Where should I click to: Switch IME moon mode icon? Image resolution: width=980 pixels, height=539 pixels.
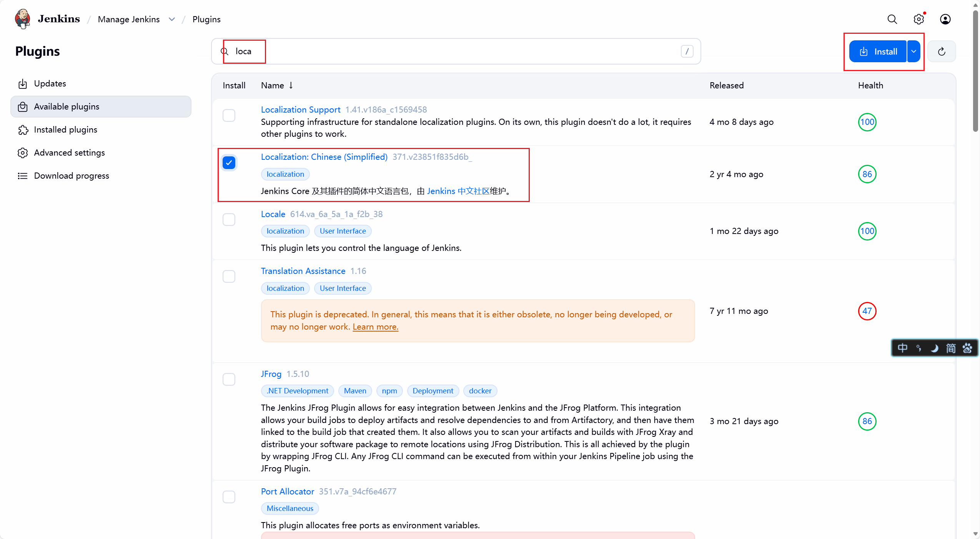tap(934, 348)
